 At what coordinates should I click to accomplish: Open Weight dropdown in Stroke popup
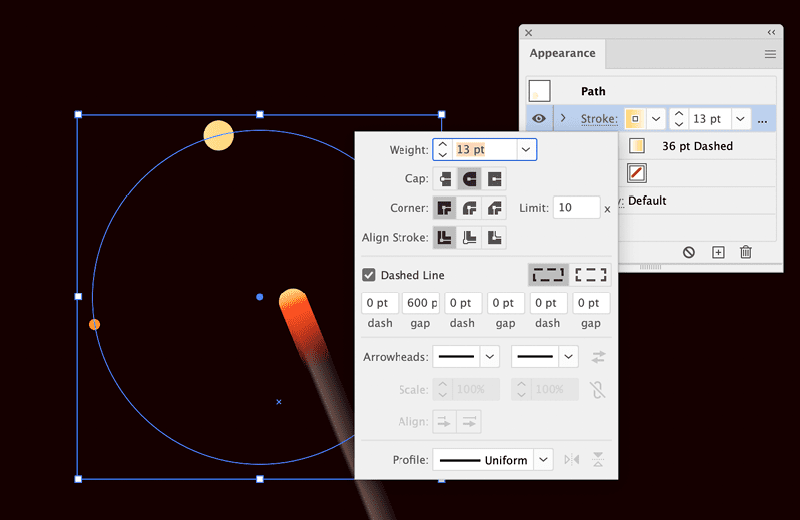(x=526, y=150)
